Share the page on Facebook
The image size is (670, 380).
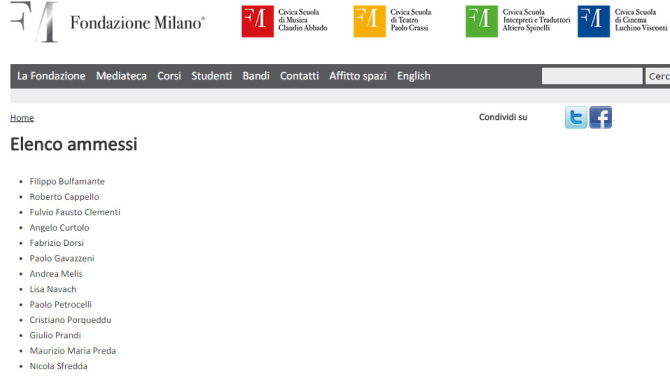pyautogui.click(x=600, y=118)
